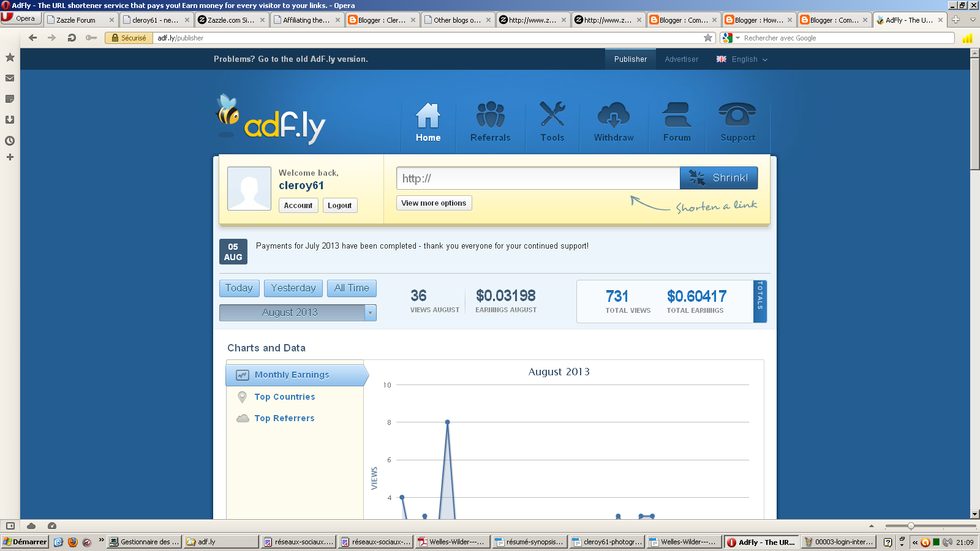Open the Opera sidebar mail icon
The image size is (980, 551).
click(10, 78)
